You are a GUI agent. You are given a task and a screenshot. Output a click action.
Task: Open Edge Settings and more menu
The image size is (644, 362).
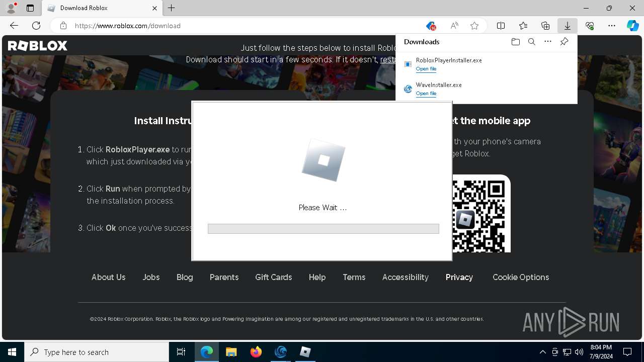click(x=612, y=26)
